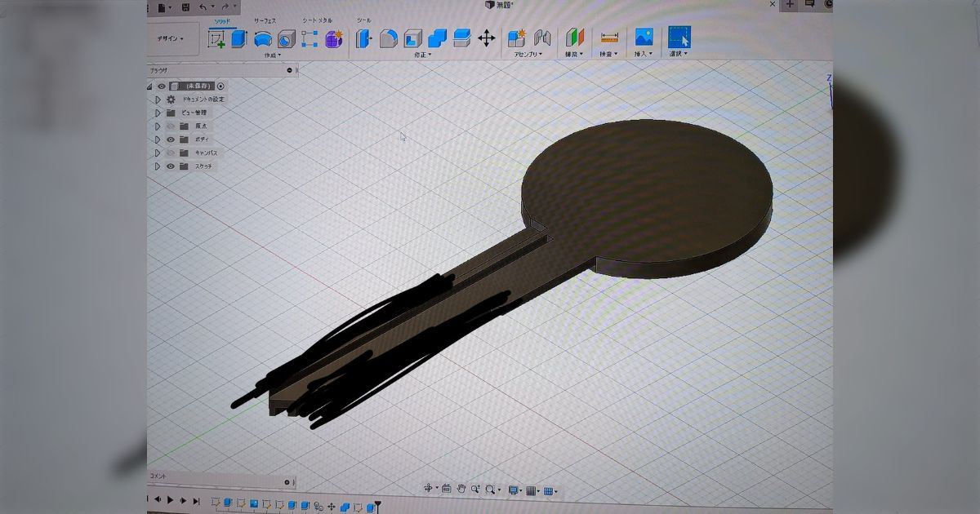Select the Extrude tool
980x514 pixels.
pyautogui.click(x=238, y=38)
